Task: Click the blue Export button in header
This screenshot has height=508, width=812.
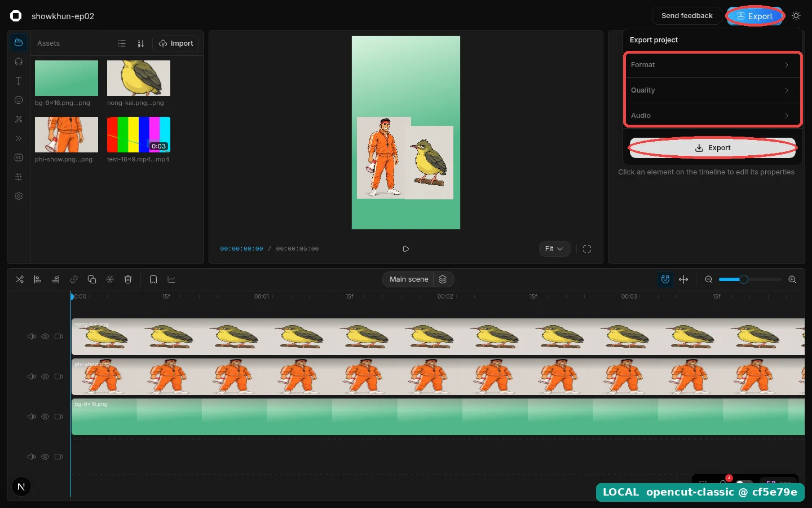Action: point(754,16)
